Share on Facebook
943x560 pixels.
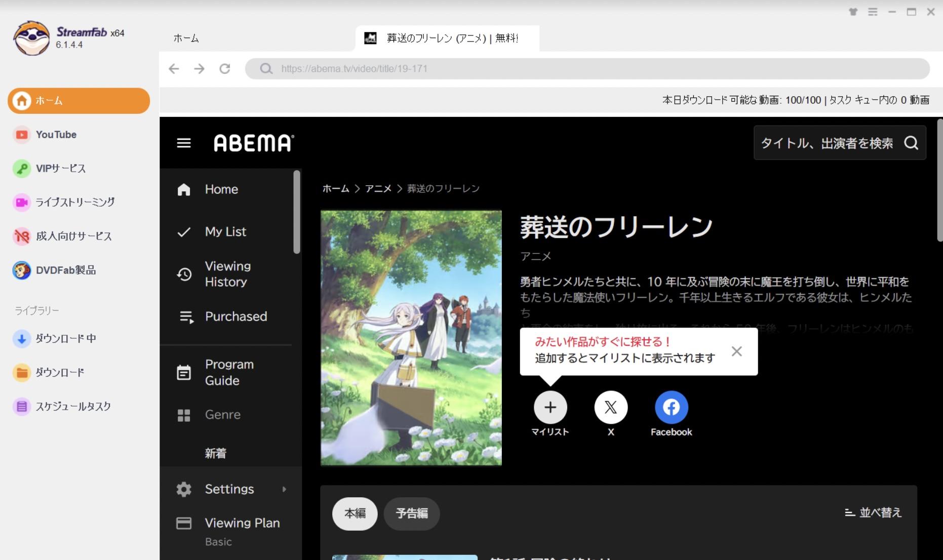point(672,408)
